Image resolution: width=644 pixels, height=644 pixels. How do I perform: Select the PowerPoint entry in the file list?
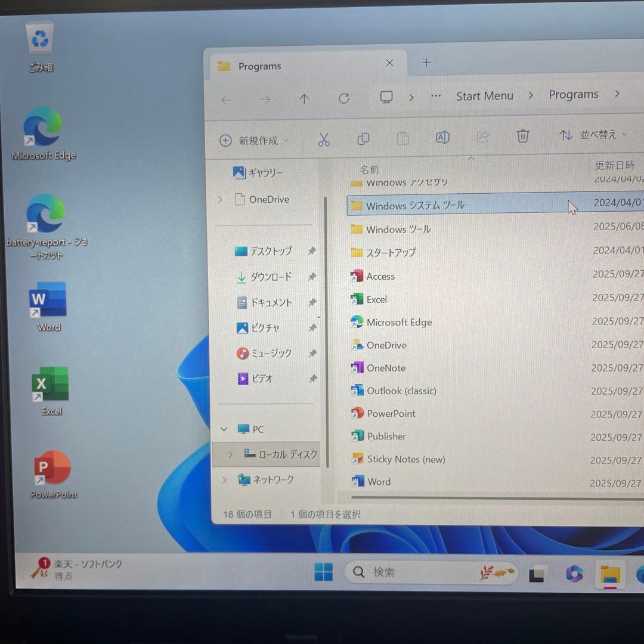(391, 413)
